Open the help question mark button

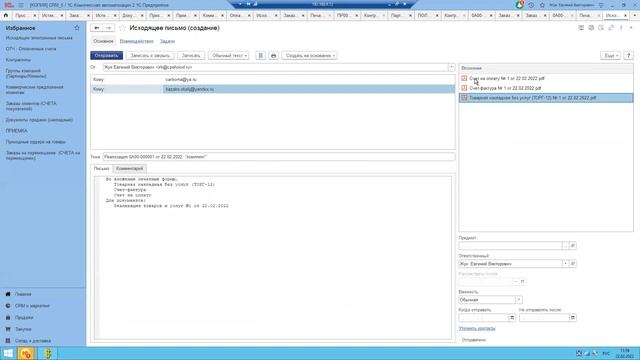pos(629,56)
